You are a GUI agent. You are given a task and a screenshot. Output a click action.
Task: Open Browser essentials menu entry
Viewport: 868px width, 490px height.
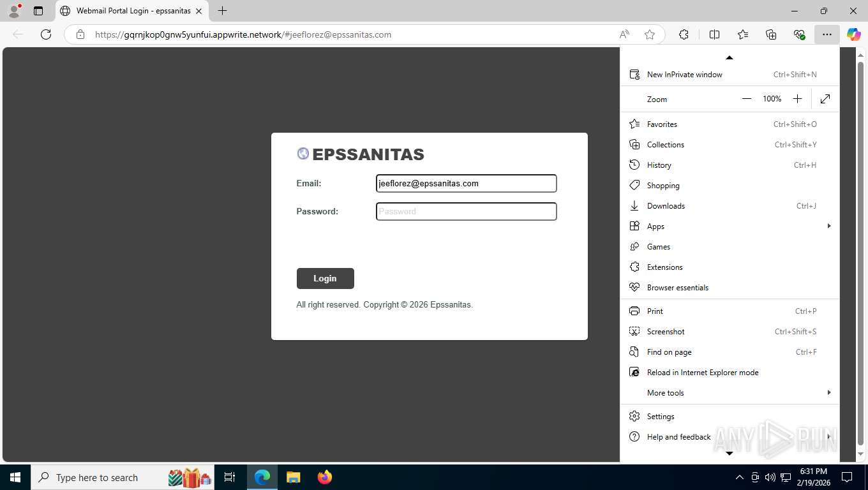[x=730, y=288]
